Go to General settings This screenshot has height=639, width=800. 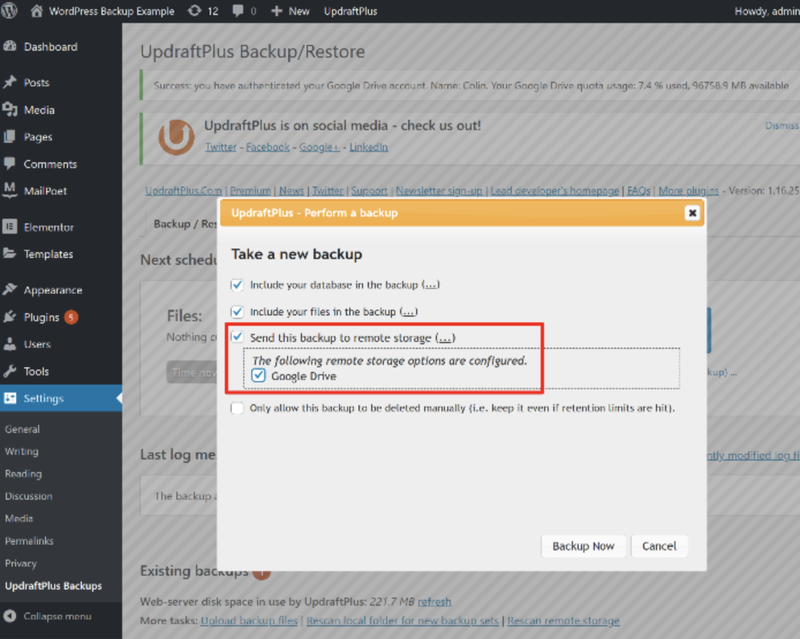point(22,429)
